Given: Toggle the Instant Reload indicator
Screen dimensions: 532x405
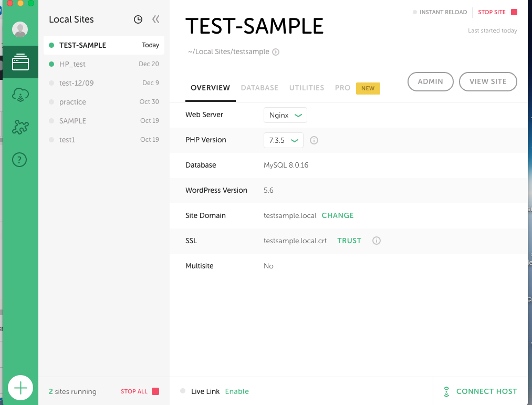Looking at the screenshot, I should [414, 12].
